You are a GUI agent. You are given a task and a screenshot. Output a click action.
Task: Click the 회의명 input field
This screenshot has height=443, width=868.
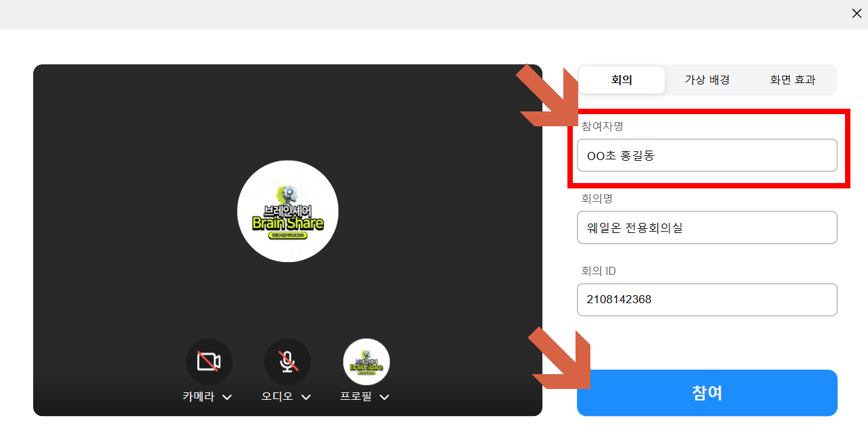(x=707, y=228)
